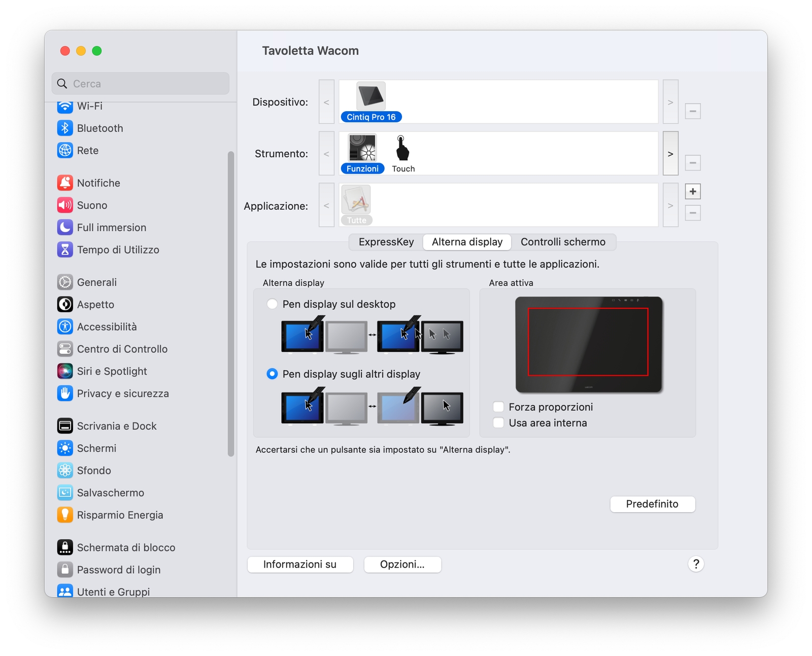Select the Tutte application icon
Screen dimensions: 812x656
coord(356,200)
